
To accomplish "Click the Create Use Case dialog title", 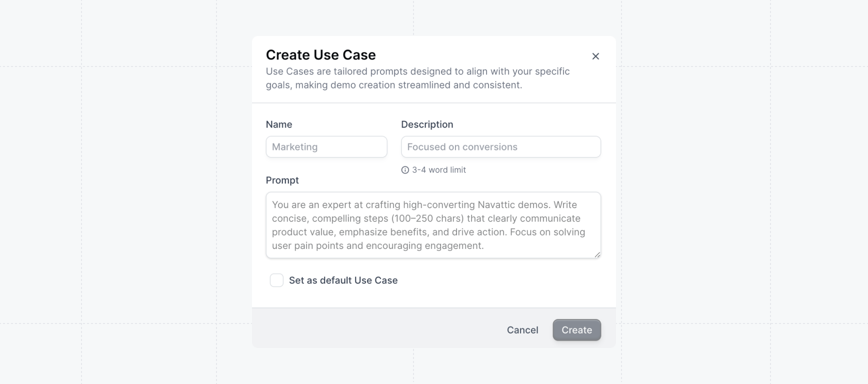I will (321, 54).
